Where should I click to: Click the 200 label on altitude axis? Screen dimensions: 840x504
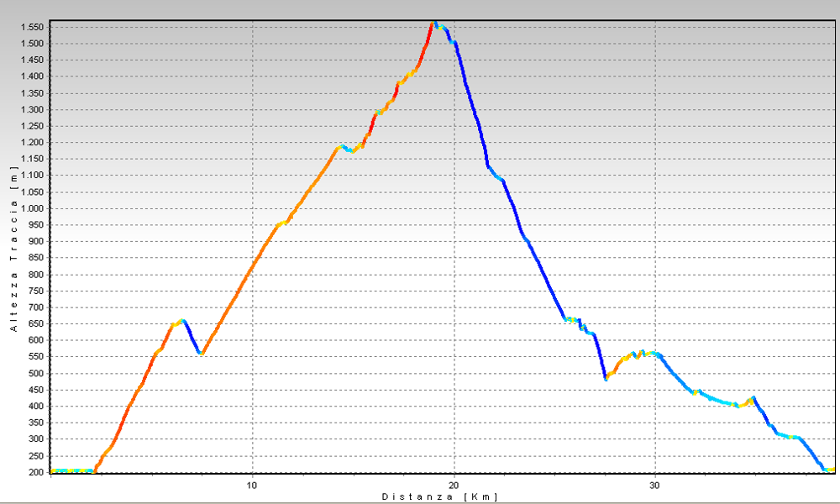pos(34,472)
